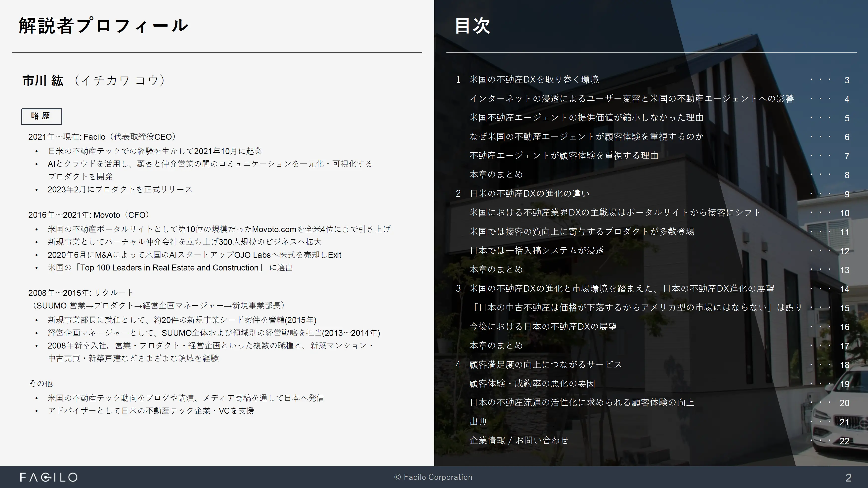868x488 pixels.
Task: Click the Movoto (CFO) career line
Action: (89, 215)
